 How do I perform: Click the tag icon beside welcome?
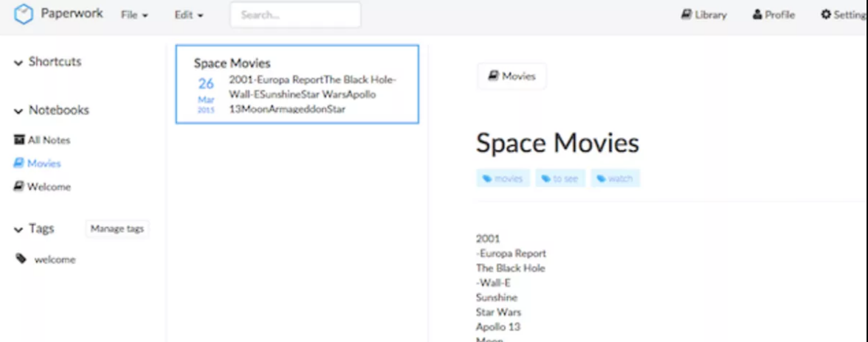pyautogui.click(x=21, y=259)
